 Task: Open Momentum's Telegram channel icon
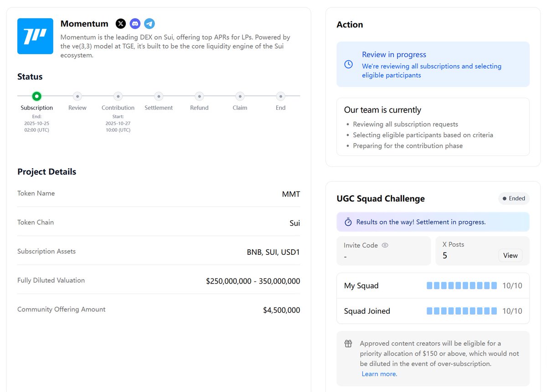point(149,24)
